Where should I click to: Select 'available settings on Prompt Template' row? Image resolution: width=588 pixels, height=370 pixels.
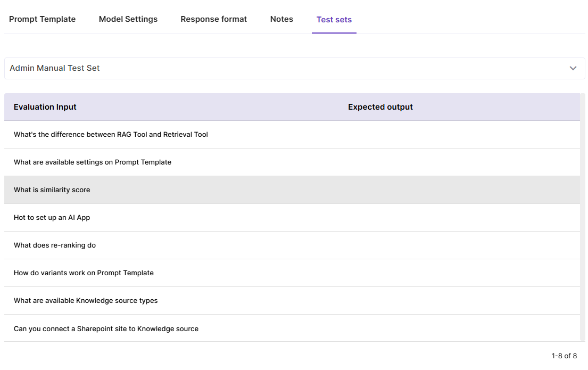(x=93, y=162)
